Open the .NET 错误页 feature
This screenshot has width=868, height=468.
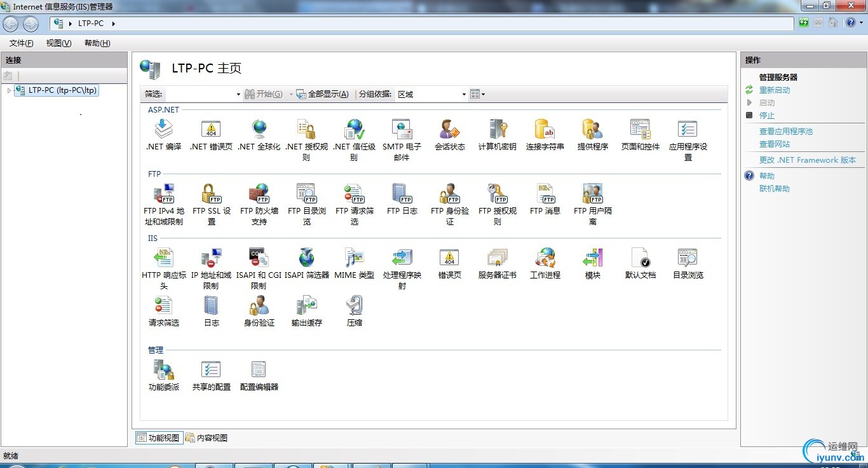(x=211, y=135)
